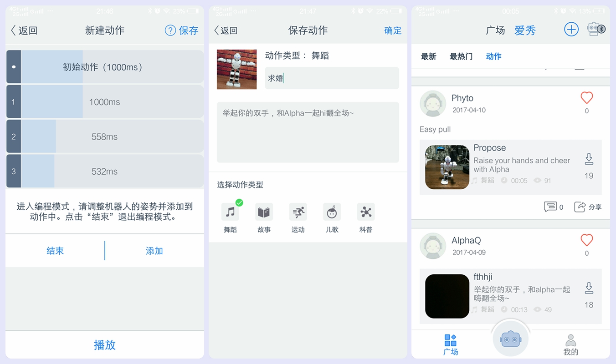Toggle the green checkmark on 舞蹈 selection
616x364 pixels.
239,202
